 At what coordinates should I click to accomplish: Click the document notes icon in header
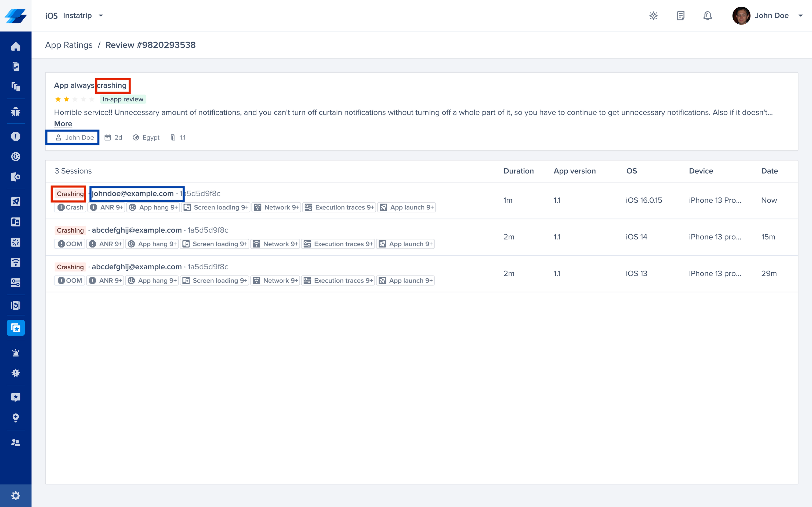pos(680,16)
